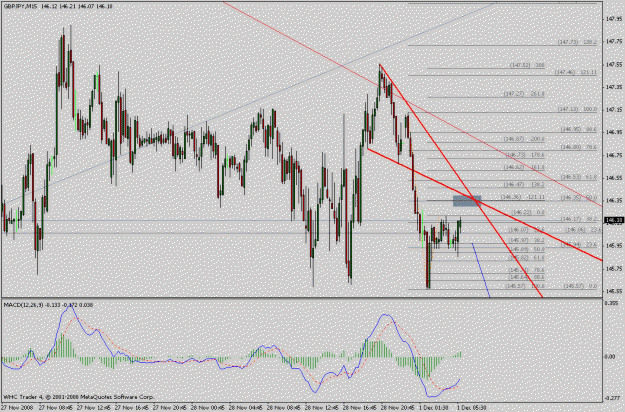Click the (146.80) 78.6 Fibonacci label

click(579, 147)
